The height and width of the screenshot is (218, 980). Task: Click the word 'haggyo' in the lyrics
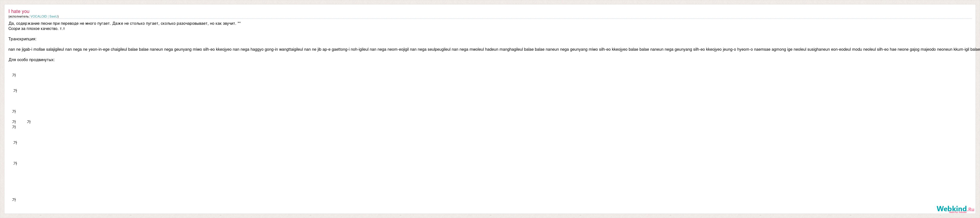(257, 49)
